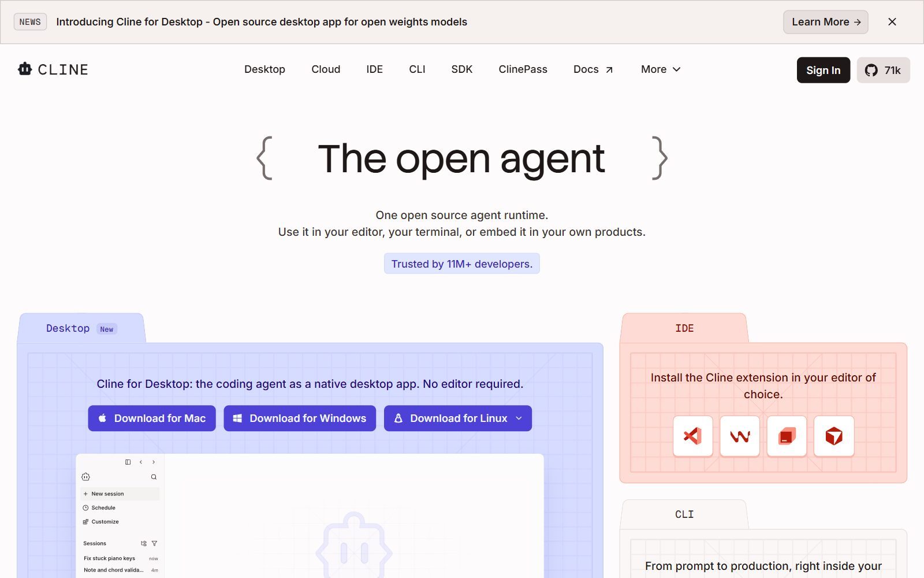924x578 pixels.
Task: Click New session in preview sidebar
Action: click(x=120, y=494)
